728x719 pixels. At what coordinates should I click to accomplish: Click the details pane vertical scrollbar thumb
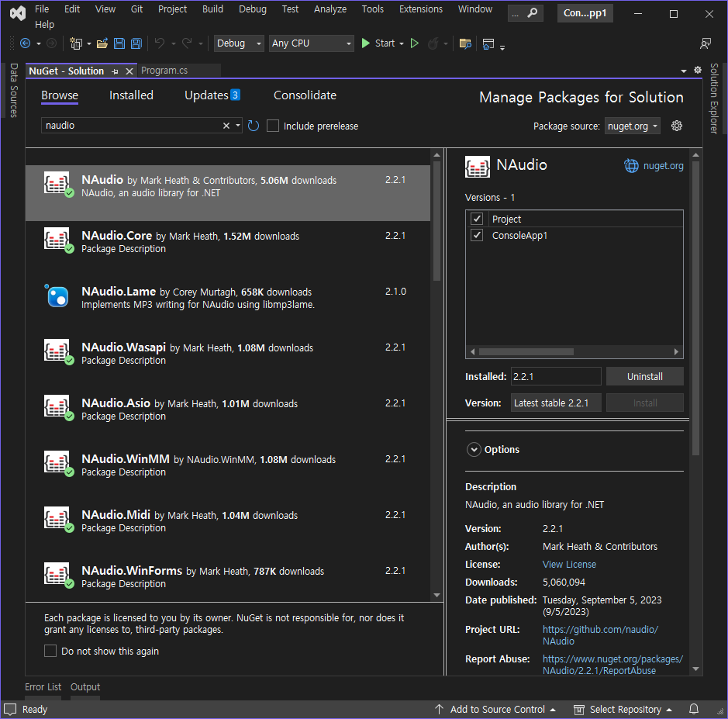[x=695, y=308]
